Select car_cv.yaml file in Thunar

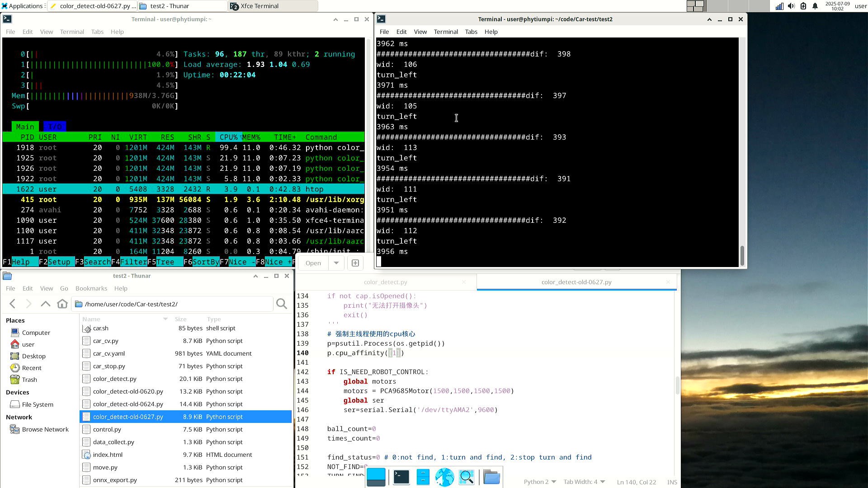(x=108, y=354)
